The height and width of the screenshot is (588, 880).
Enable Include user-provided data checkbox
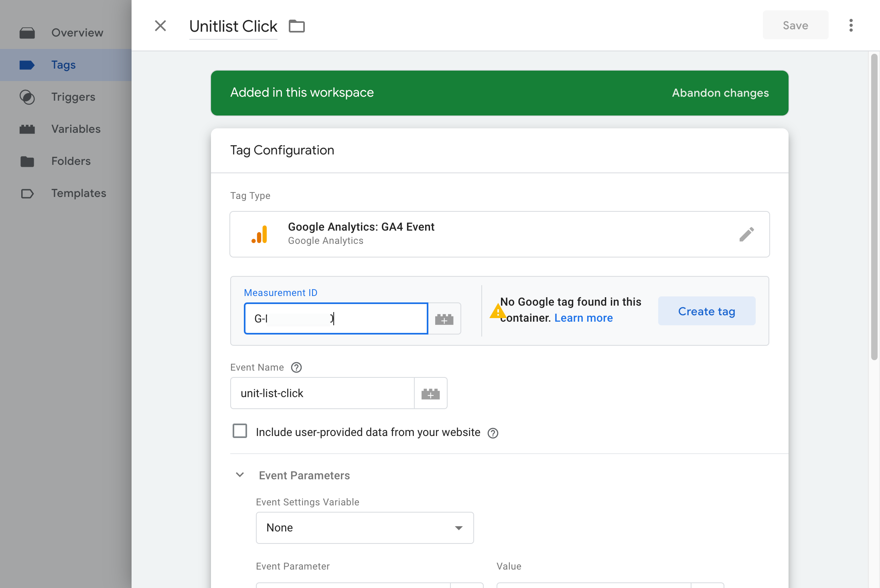(x=240, y=431)
